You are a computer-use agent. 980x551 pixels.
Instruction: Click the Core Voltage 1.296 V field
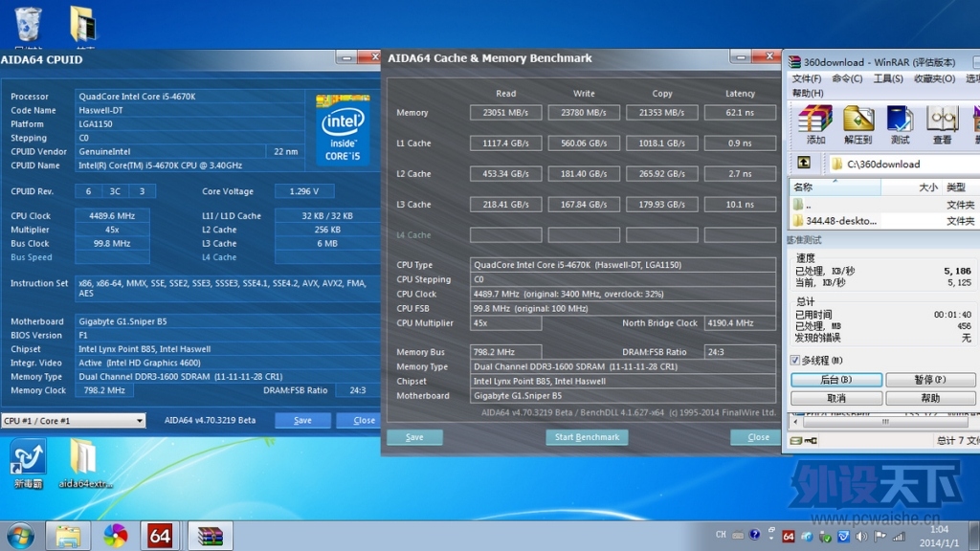coord(304,191)
